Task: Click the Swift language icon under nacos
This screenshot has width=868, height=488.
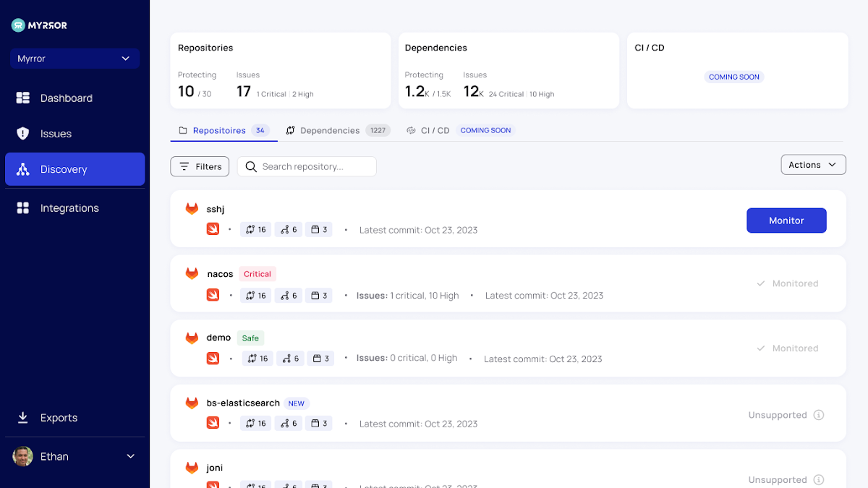Action: click(213, 295)
